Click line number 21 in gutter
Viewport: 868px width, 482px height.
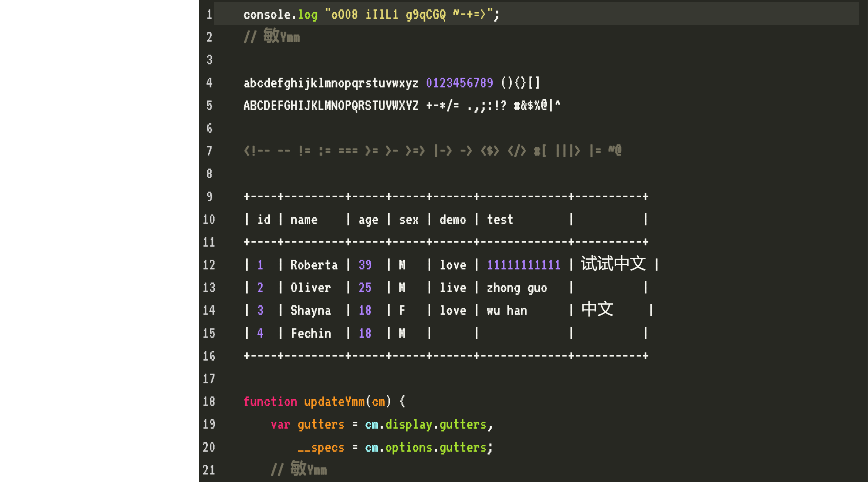[x=209, y=470]
